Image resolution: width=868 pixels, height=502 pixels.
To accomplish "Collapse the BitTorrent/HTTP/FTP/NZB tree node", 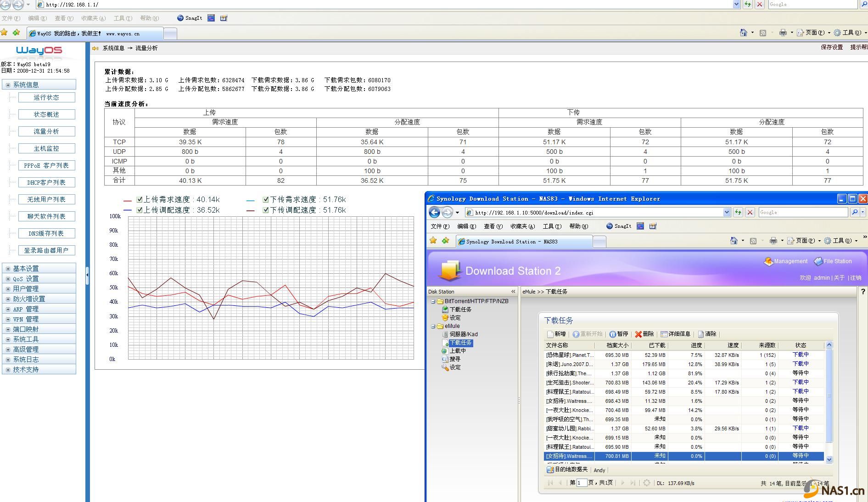I will [x=433, y=301].
